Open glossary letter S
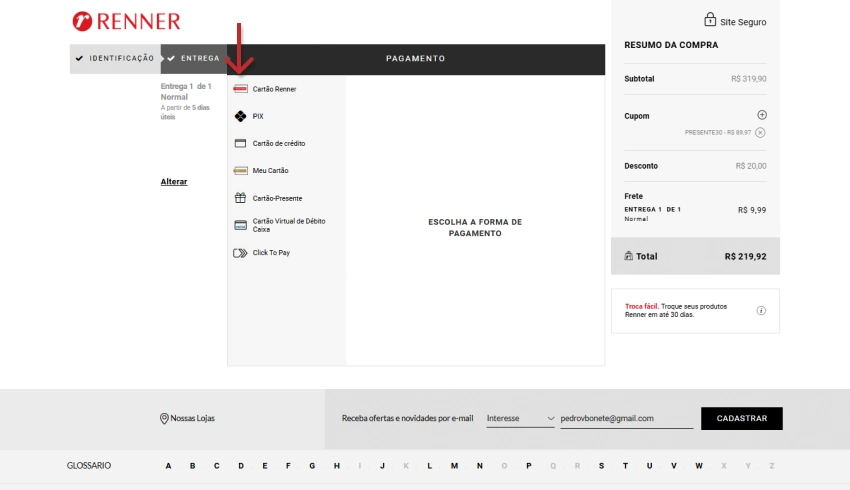This screenshot has height=490, width=850. [x=601, y=466]
